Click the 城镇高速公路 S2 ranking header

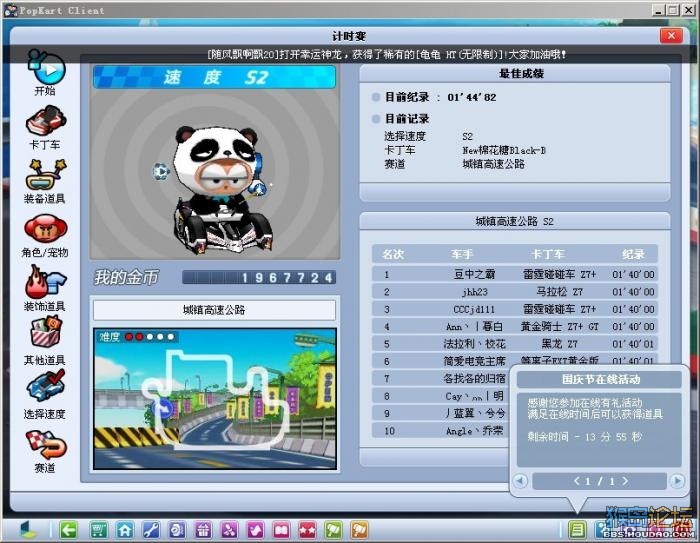click(515, 221)
